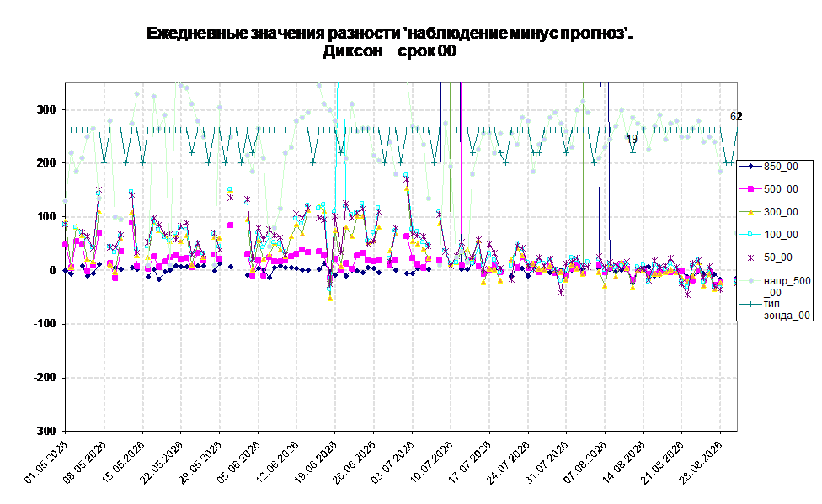The height and width of the screenshot is (504, 822).
Task: Click the 300 value axis label
Action: click(46, 109)
